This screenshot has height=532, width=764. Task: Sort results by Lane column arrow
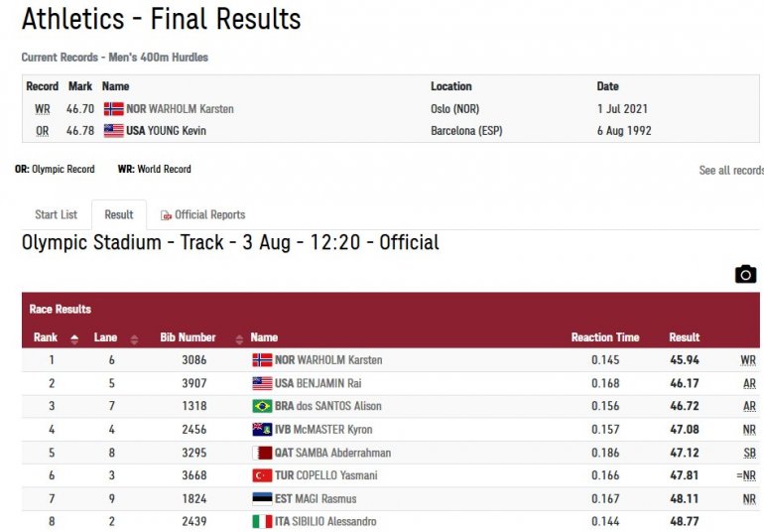134,338
